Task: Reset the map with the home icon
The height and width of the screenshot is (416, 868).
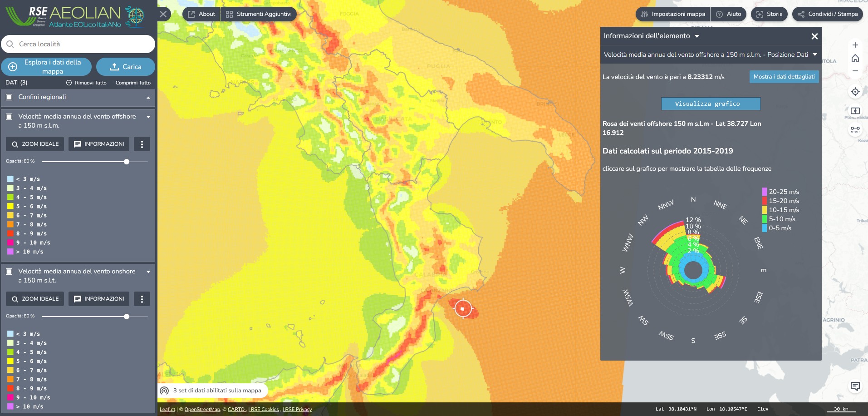Action: pos(855,58)
